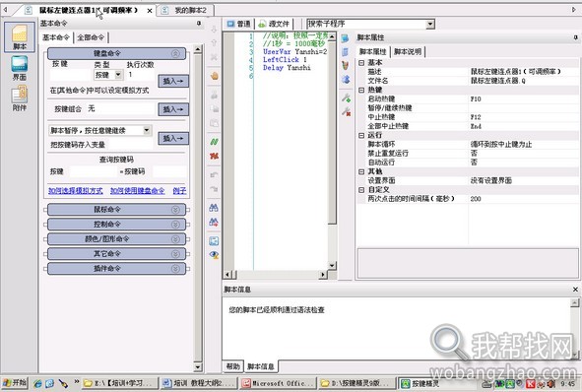Viewport: 582px width, 392px height.
Task: Open the 界面 panel in the sidebar
Action: click(x=20, y=68)
